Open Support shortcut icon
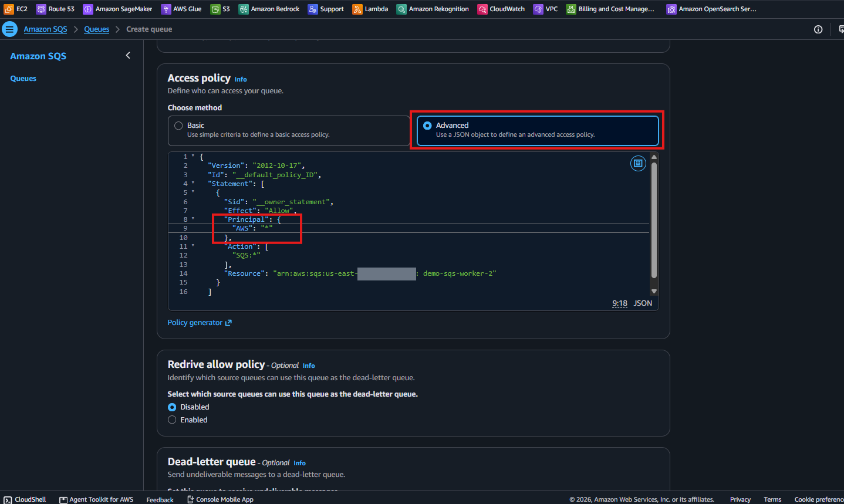The width and height of the screenshot is (844, 504). (x=313, y=9)
